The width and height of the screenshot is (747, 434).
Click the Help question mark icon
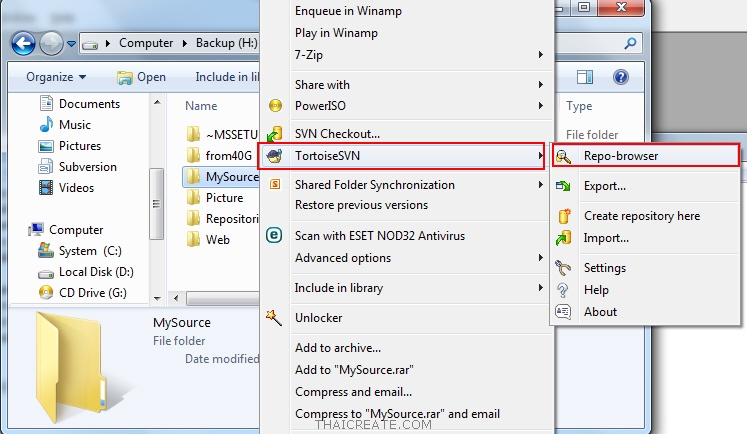[x=563, y=290]
